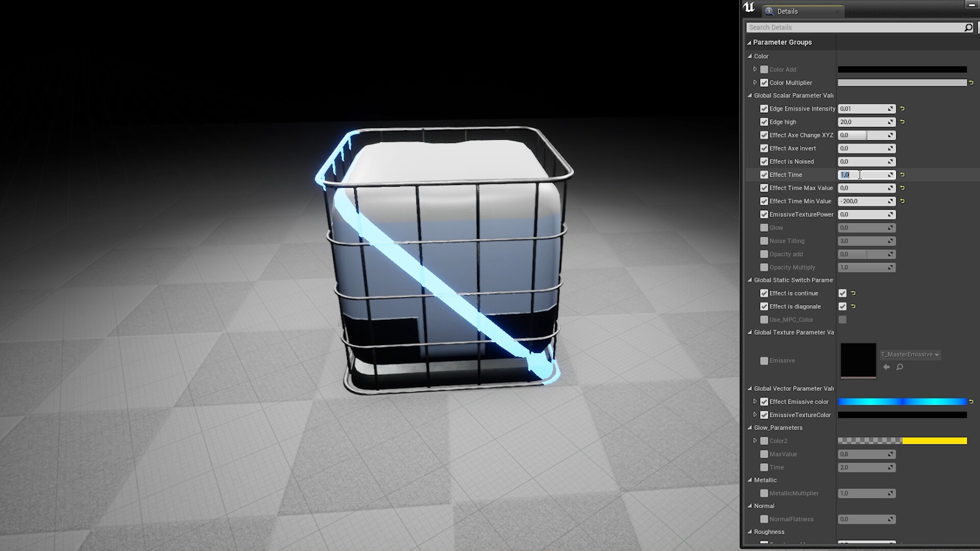Image resolution: width=980 pixels, height=551 pixels.
Task: Click the Unreal Engine logo icon
Action: [x=749, y=8]
